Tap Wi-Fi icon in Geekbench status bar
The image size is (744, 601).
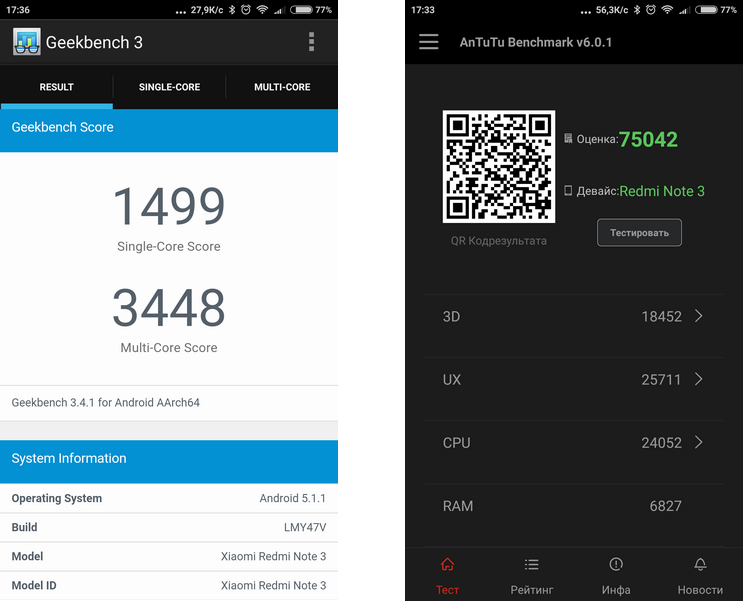[x=262, y=9]
